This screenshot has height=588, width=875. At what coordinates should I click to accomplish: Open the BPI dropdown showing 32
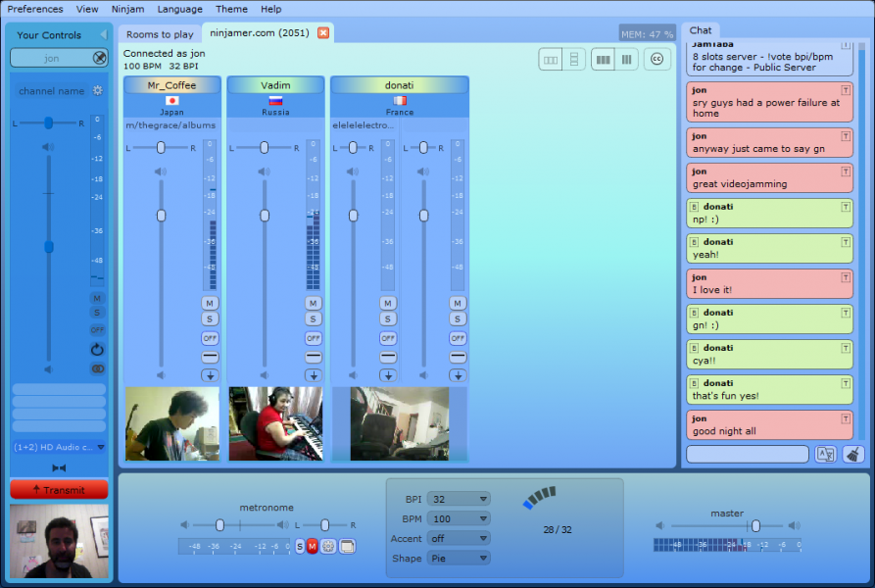click(x=459, y=499)
